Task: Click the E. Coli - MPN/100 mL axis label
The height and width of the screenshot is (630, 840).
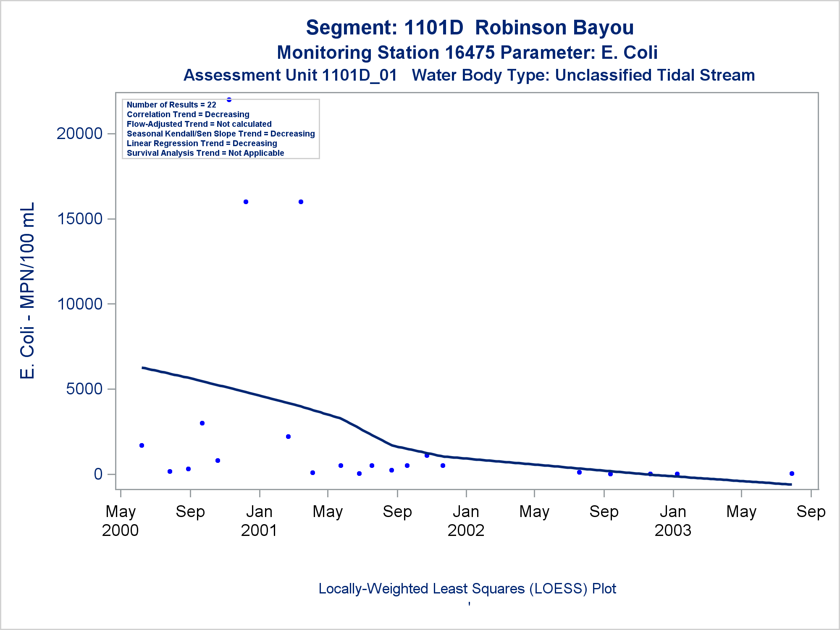Action: [x=28, y=291]
